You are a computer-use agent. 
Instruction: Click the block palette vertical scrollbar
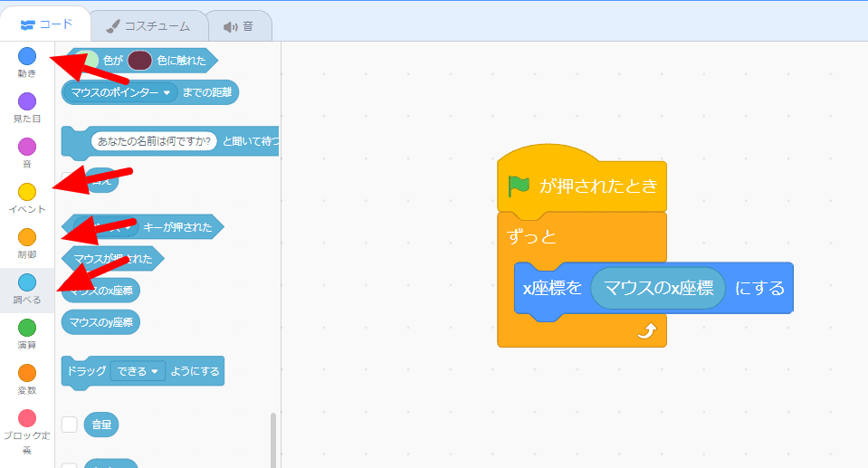click(273, 440)
